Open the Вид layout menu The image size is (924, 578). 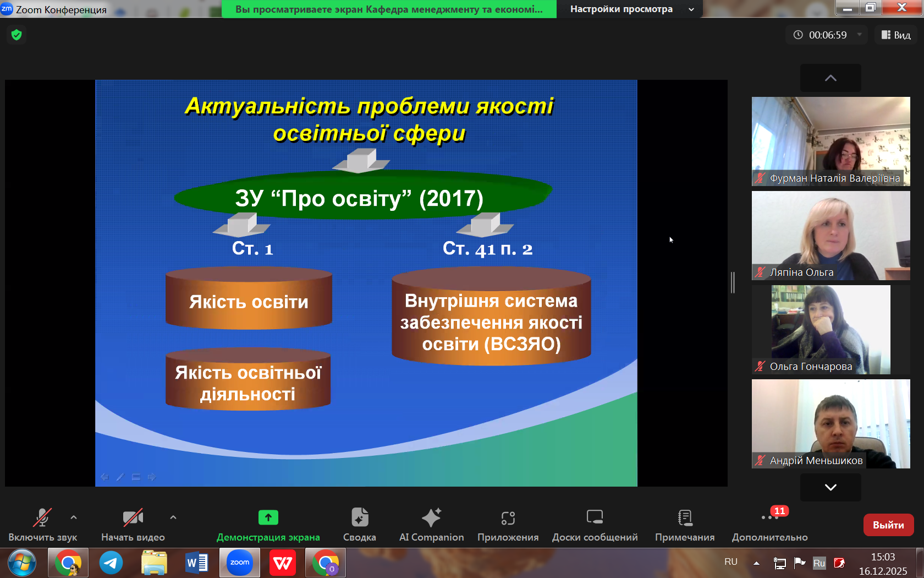pyautogui.click(x=896, y=35)
